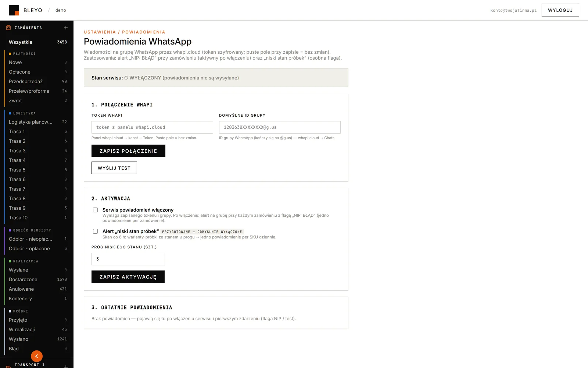Enable Serwis powiadomień włączony checkbox
Viewport: 588px width, 368px height.
tap(96, 210)
